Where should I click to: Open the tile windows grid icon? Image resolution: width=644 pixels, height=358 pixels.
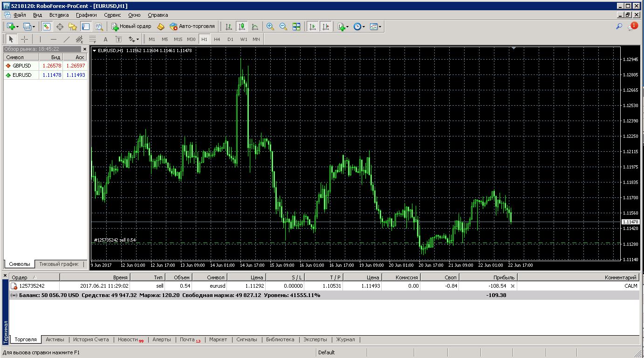296,27
